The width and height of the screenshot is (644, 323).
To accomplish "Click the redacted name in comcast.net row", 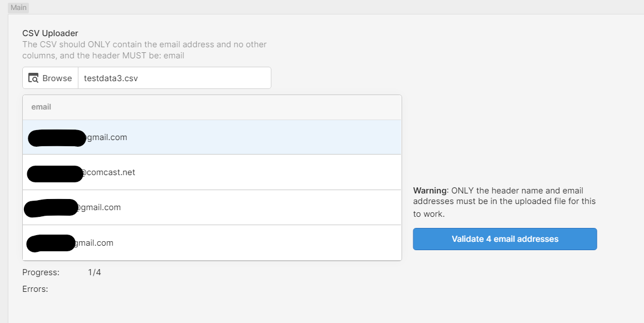I will (56, 173).
